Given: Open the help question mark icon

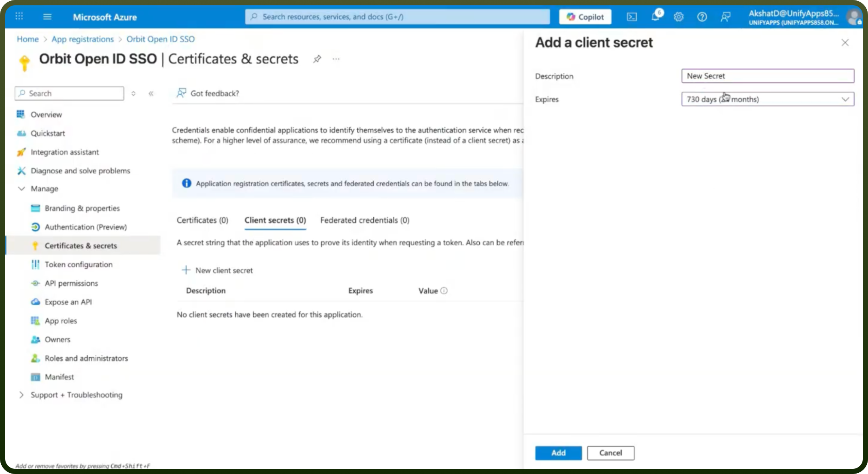Looking at the screenshot, I should click(x=702, y=17).
